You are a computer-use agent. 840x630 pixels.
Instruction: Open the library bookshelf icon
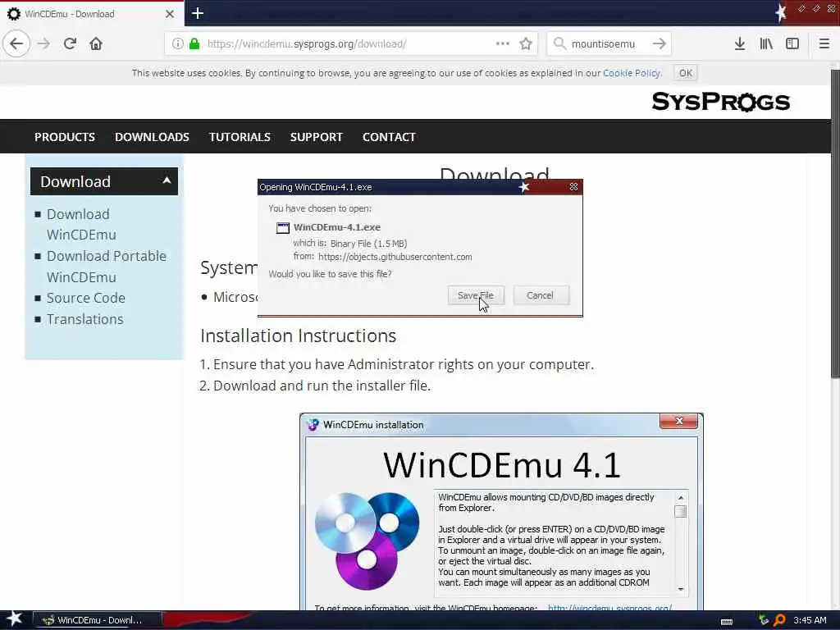pyautogui.click(x=766, y=44)
